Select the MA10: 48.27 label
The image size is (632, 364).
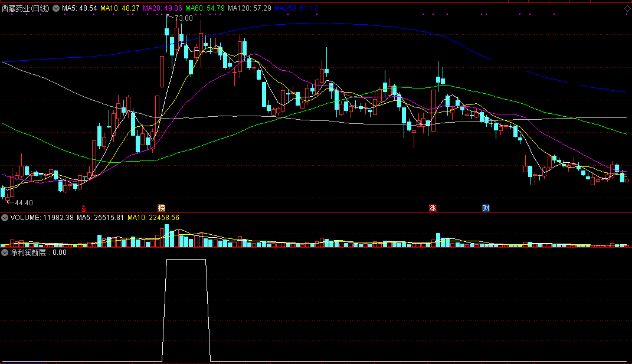pyautogui.click(x=120, y=8)
